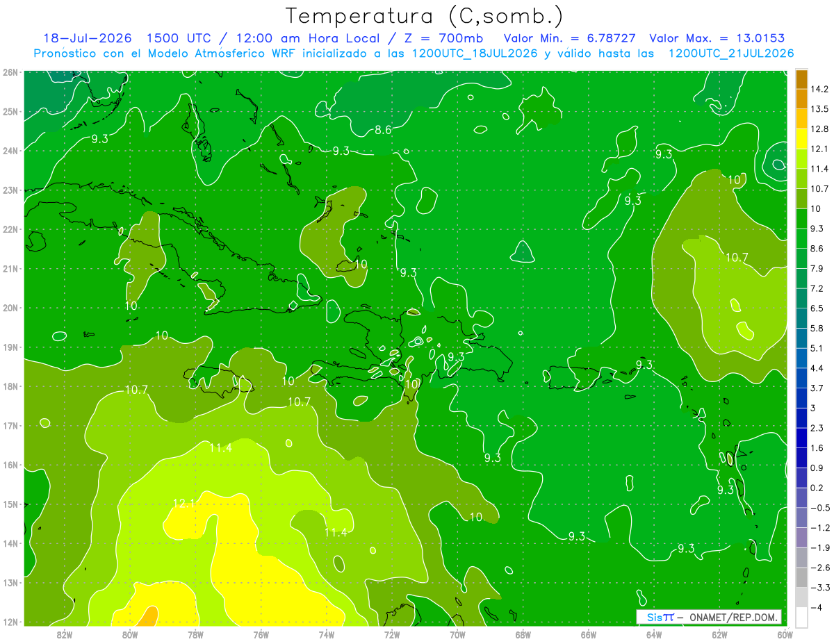This screenshot has width=834, height=644.
Task: Select "Valor Min. = 6.78727" text
Action: pos(570,38)
